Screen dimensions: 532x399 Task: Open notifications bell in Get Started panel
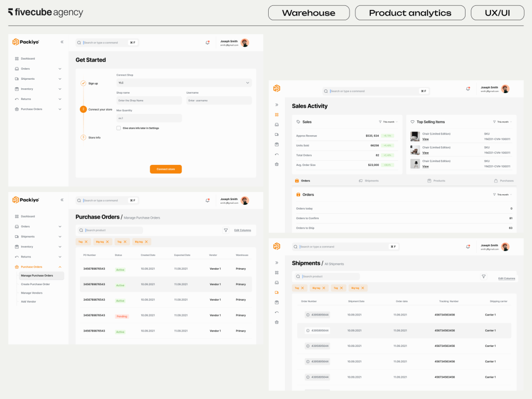(x=207, y=43)
